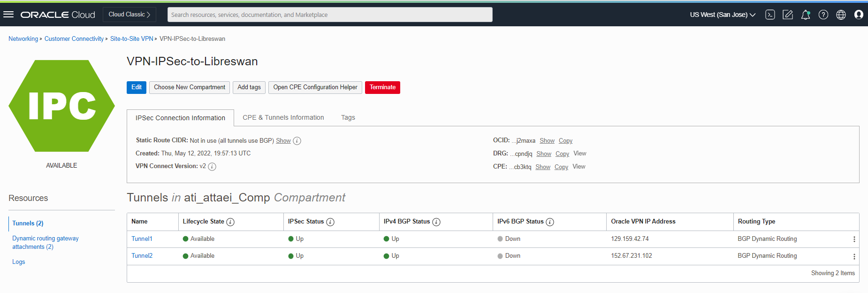Switch to CPE & Tunnels Information tab
The height and width of the screenshot is (293, 868).
(283, 117)
